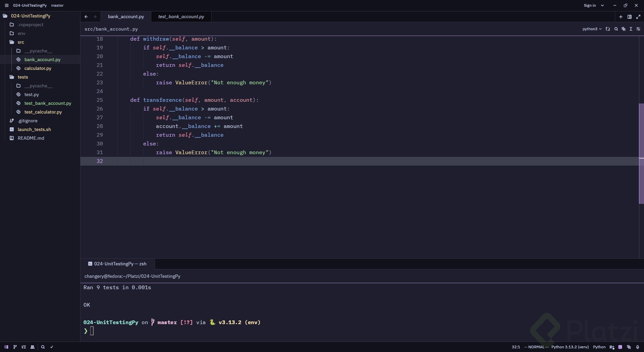
Task: Click the 32:1 cursor position indicator
Action: click(516, 347)
